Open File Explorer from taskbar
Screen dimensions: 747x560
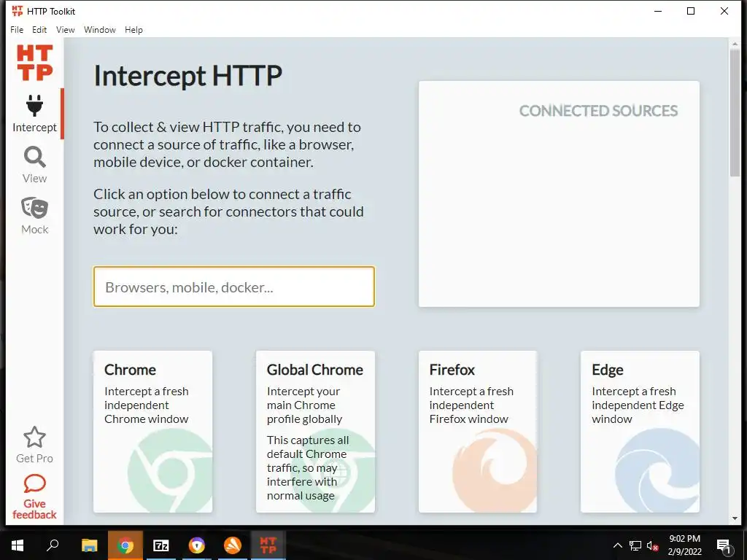coord(89,545)
